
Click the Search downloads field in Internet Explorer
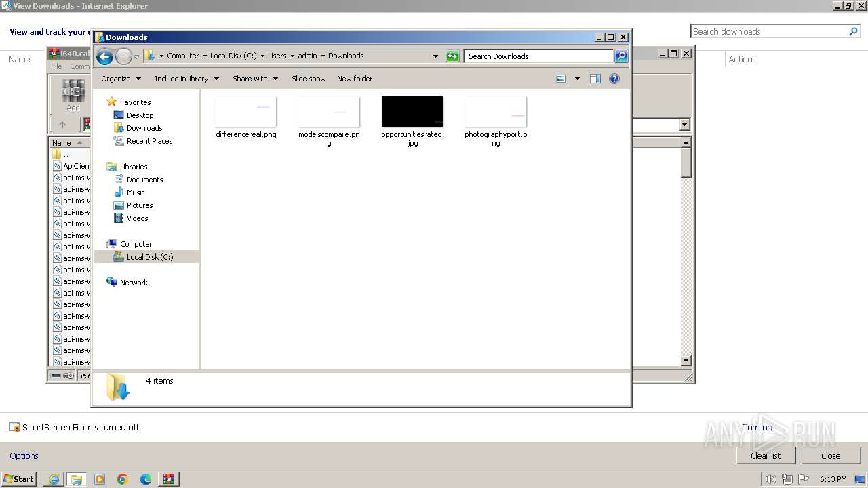point(769,31)
